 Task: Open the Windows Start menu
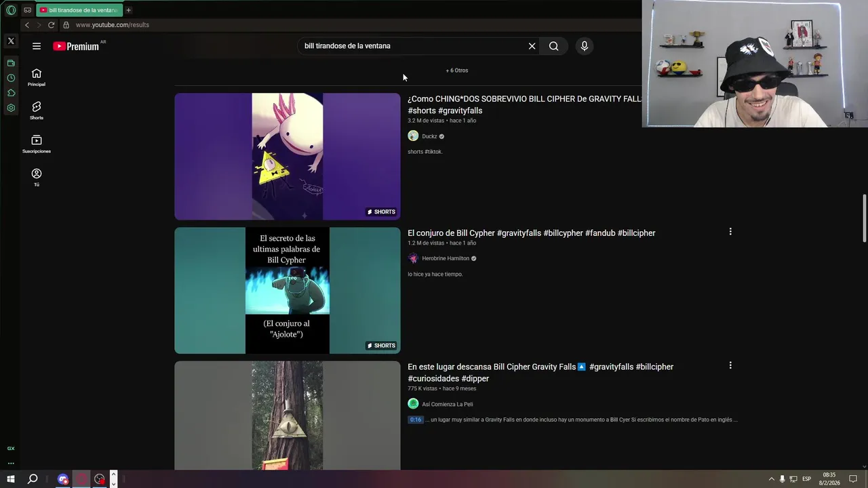[x=11, y=479]
